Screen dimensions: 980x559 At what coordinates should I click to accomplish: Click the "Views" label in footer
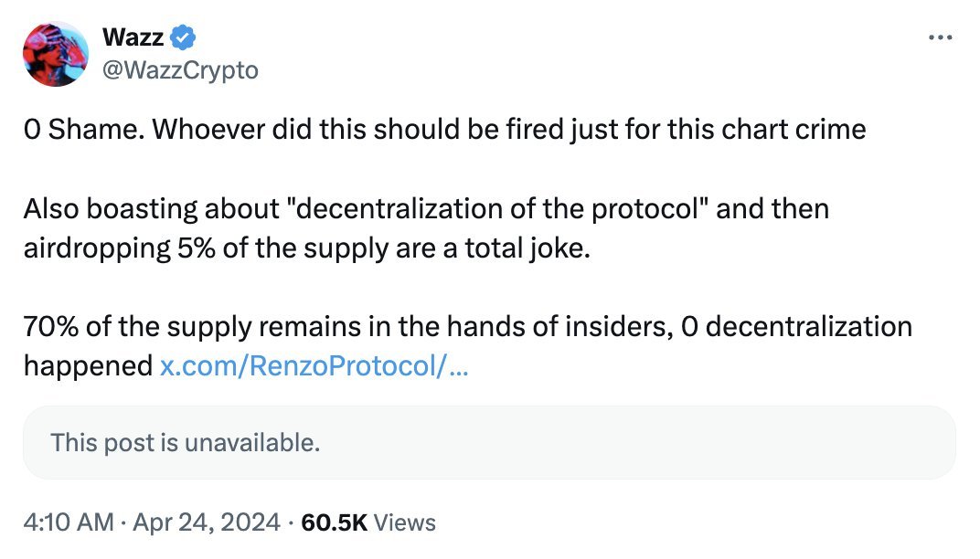tap(405, 522)
